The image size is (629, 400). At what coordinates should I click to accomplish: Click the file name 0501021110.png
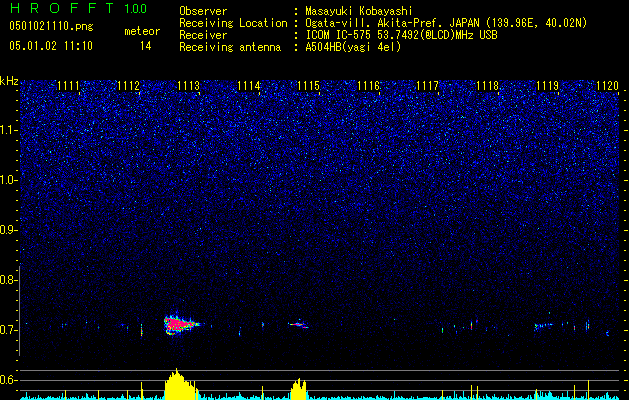[51, 26]
